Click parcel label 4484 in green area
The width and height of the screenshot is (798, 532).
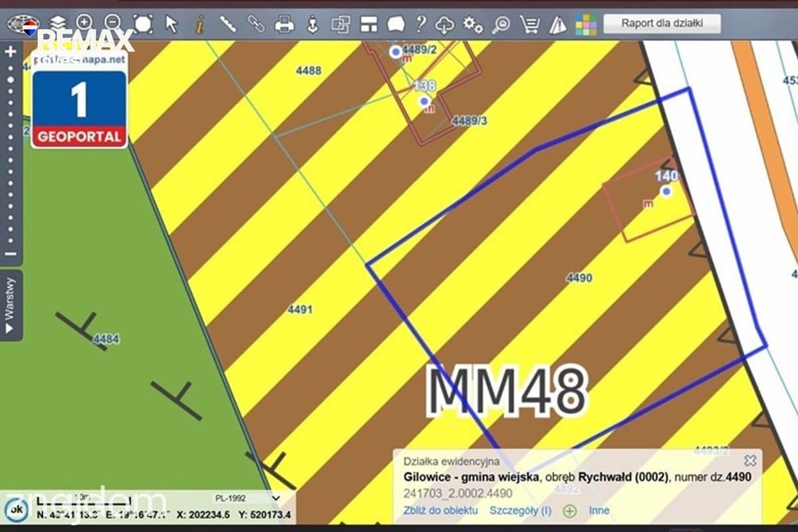[x=106, y=339]
